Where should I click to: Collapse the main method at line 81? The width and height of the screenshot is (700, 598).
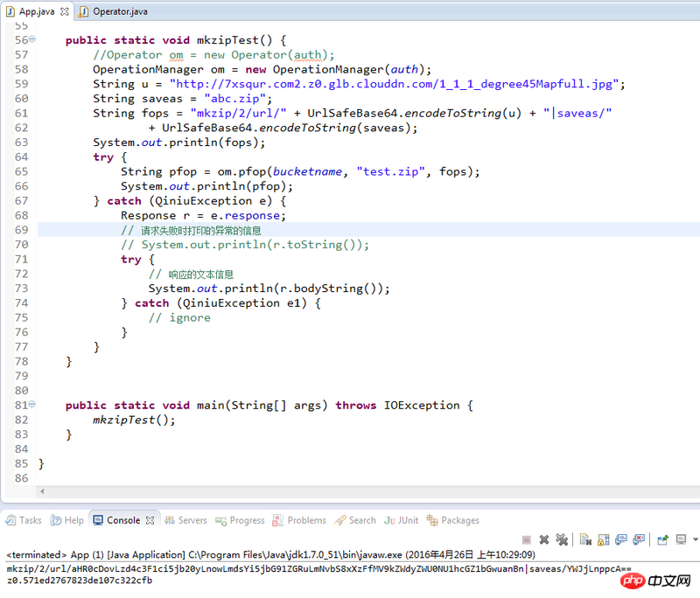click(32, 405)
